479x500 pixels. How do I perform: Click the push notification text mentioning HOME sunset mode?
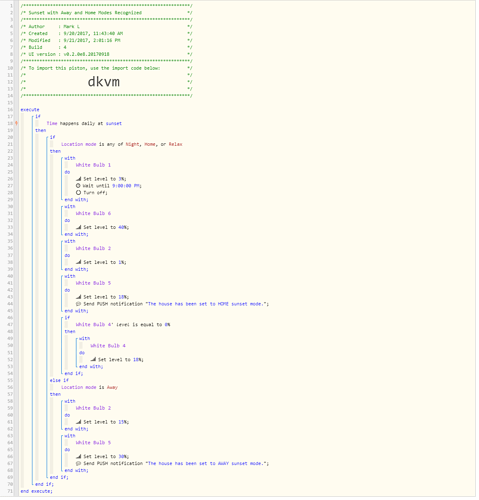point(176,304)
